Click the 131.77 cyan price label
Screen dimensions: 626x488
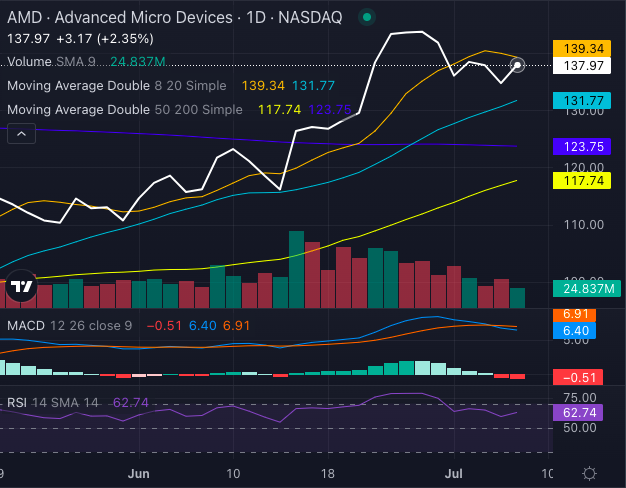(582, 101)
